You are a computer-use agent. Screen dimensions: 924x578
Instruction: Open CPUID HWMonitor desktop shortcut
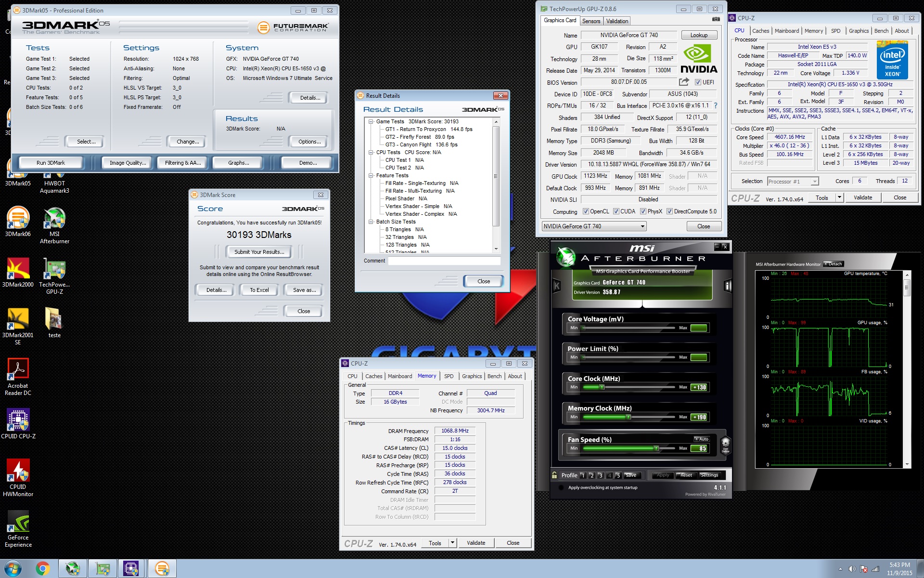(18, 478)
